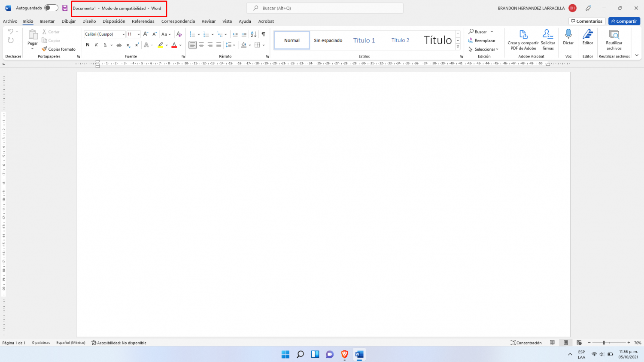Justify the paragraph text
This screenshot has width=644, height=362.
(x=219, y=45)
